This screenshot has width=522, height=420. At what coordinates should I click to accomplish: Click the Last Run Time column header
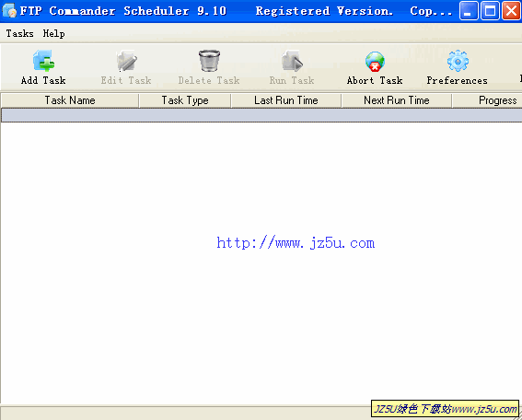click(x=286, y=100)
